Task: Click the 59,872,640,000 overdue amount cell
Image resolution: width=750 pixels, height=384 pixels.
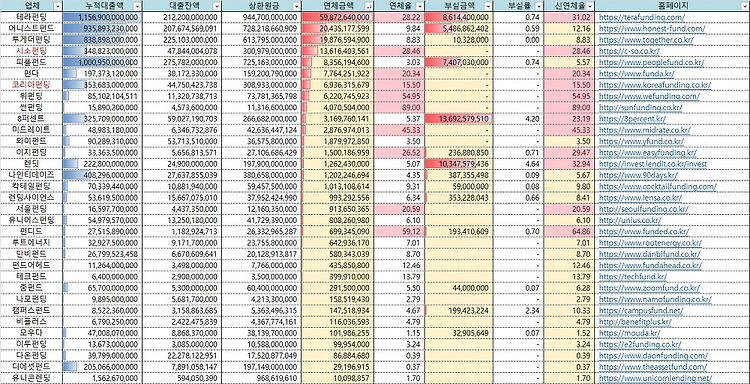Action: coord(337,17)
